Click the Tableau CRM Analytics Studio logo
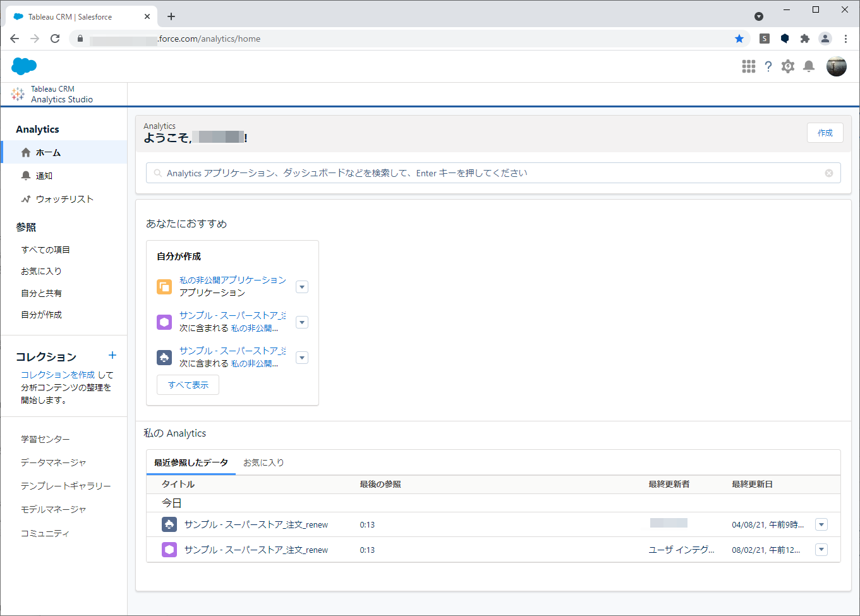Image resolution: width=860 pixels, height=616 pixels. [18, 94]
